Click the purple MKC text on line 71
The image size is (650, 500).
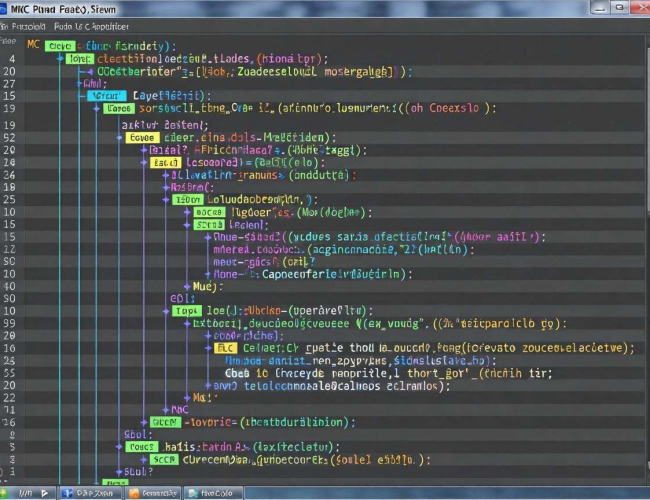click(180, 410)
